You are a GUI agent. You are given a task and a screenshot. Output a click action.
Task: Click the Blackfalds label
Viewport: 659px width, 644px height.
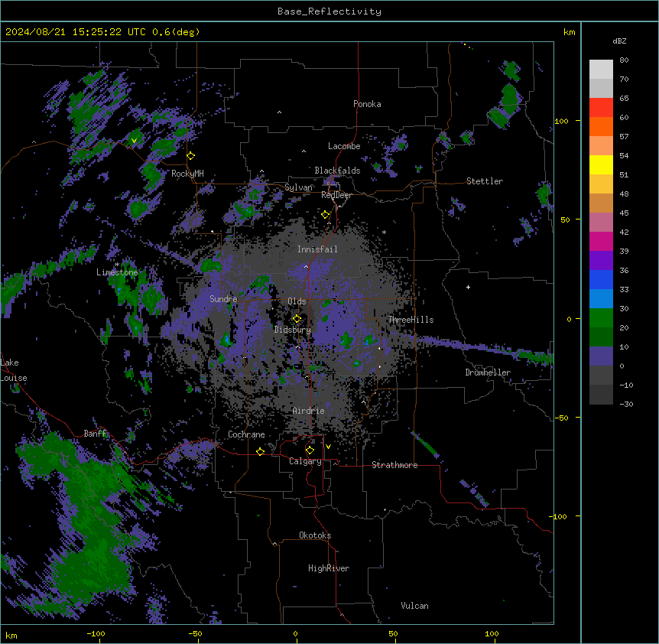(337, 171)
